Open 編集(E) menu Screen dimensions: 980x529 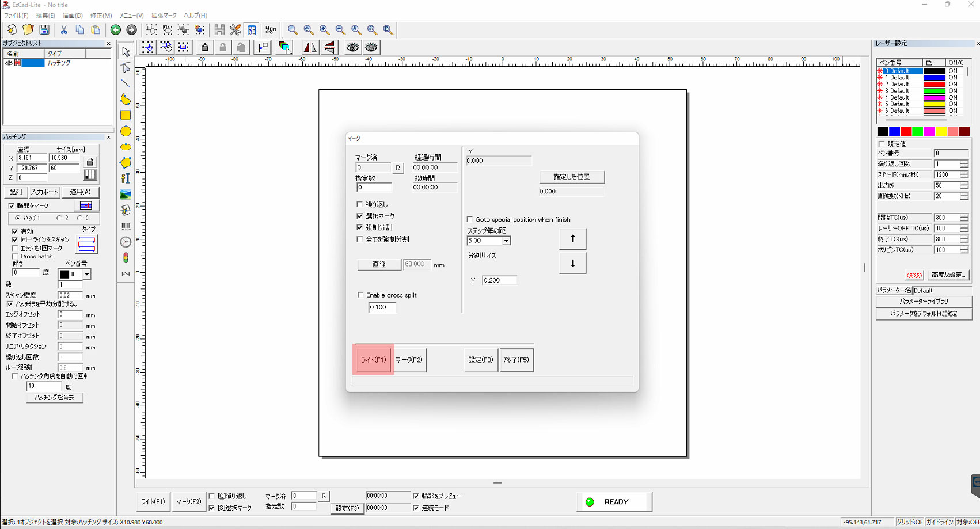pyautogui.click(x=45, y=16)
